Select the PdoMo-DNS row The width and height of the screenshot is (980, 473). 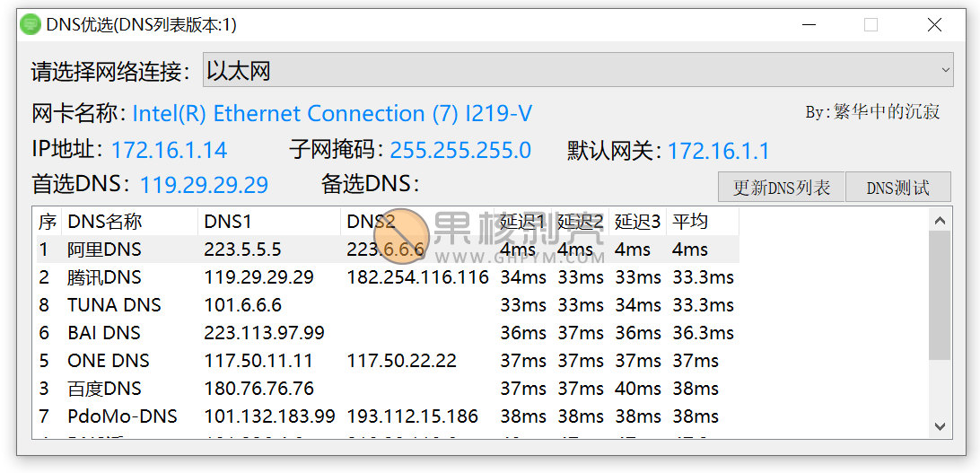[387, 416]
